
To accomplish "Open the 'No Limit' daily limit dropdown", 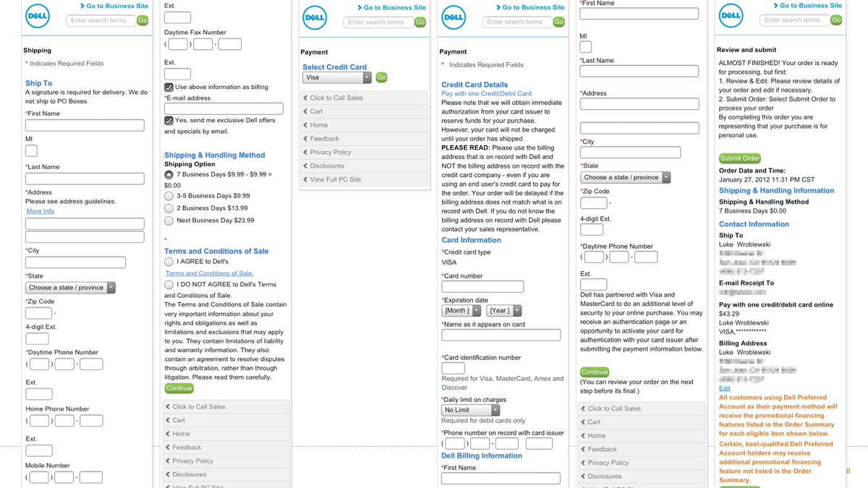I will coord(470,410).
